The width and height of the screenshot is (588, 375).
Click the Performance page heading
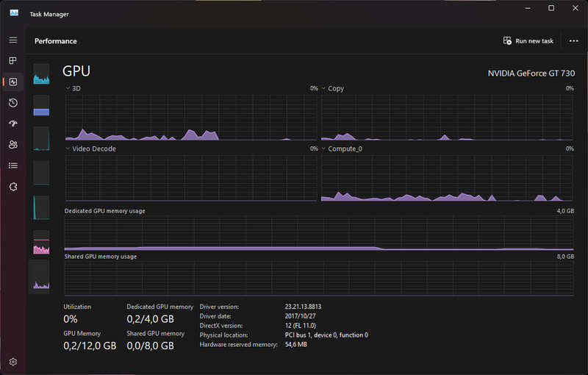click(56, 41)
